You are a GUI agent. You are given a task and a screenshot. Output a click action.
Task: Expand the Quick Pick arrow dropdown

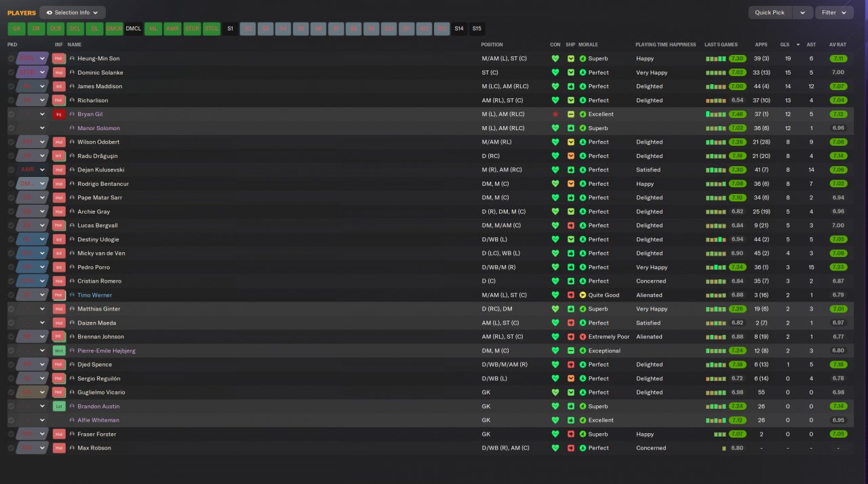803,12
